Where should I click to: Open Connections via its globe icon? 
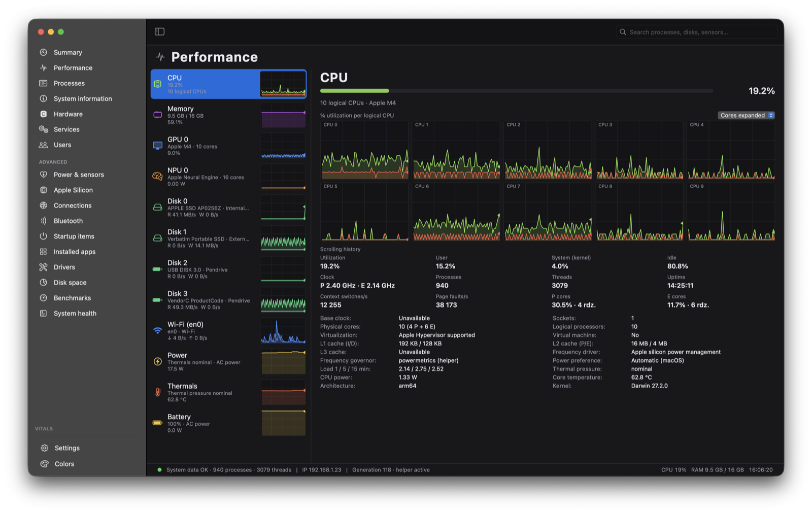pyautogui.click(x=44, y=206)
